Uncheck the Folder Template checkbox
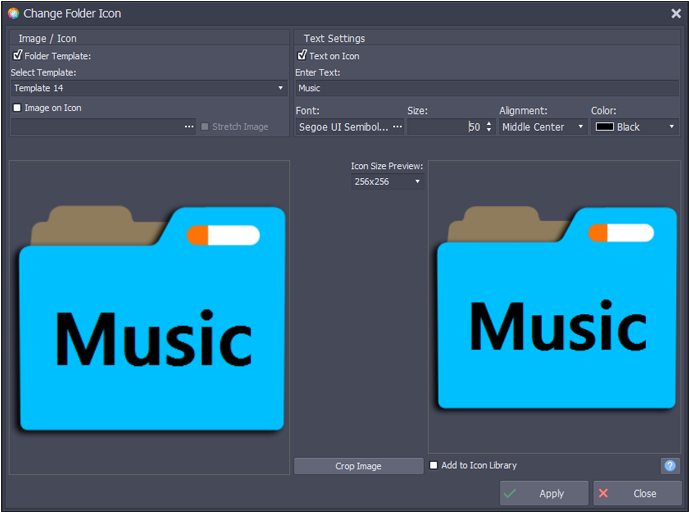 [x=18, y=55]
